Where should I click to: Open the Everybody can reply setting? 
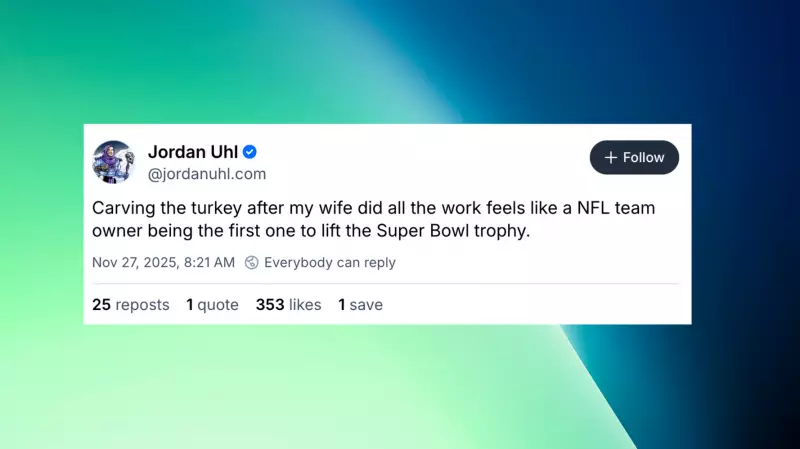click(329, 263)
